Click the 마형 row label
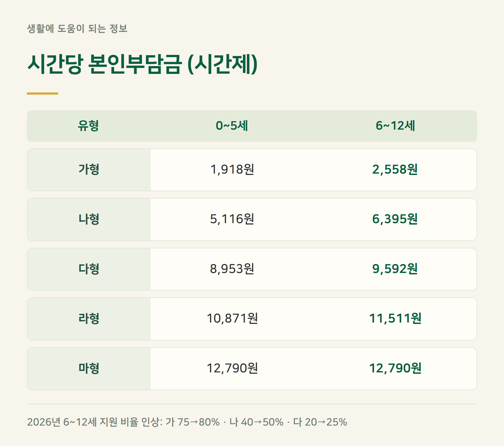Viewport: 504px width, 446px height. [89, 368]
